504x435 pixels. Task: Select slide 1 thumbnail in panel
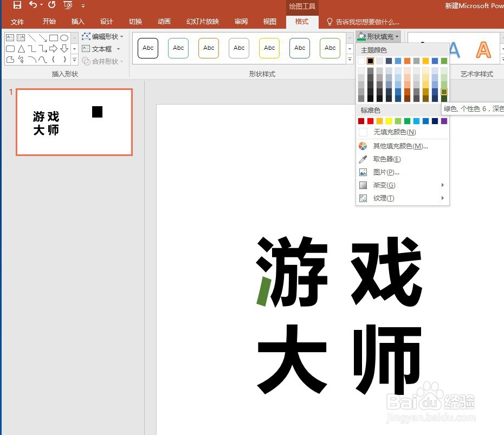click(74, 122)
